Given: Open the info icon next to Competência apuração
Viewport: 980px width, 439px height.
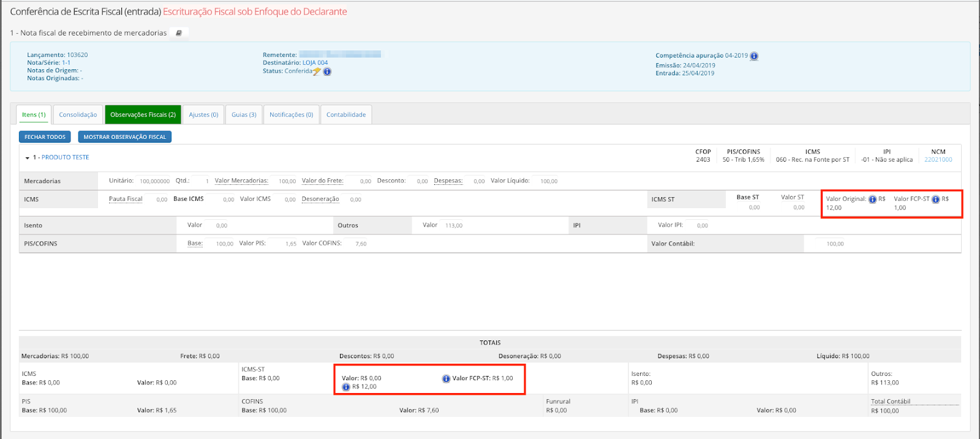Looking at the screenshot, I should 754,56.
